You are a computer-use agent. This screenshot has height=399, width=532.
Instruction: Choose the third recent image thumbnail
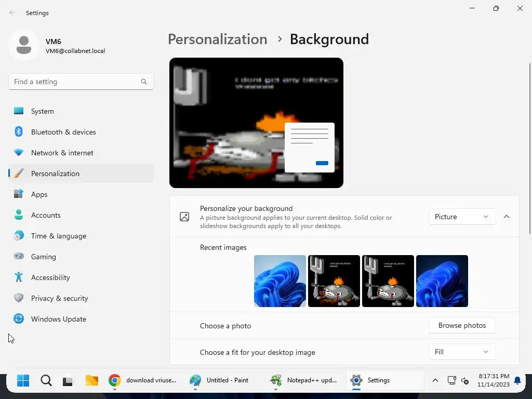pos(388,281)
